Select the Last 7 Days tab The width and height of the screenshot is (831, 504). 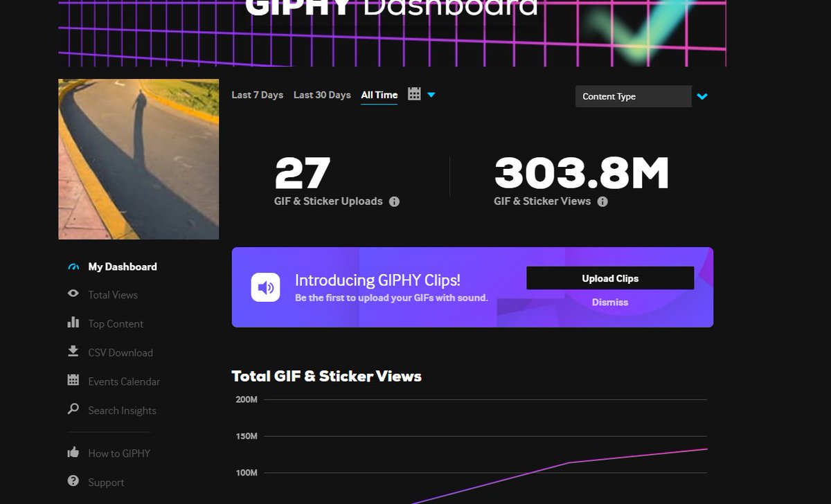tap(257, 95)
